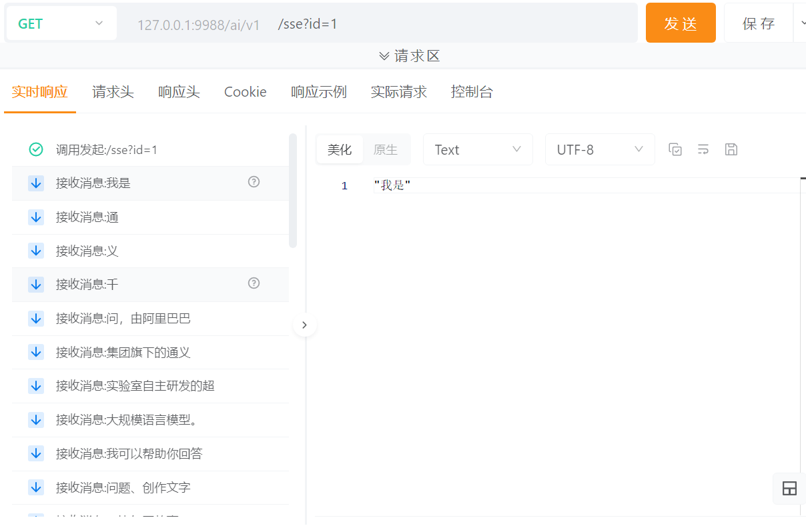The width and height of the screenshot is (806, 532).
Task: Open the 控制台 tab
Action: pyautogui.click(x=472, y=92)
